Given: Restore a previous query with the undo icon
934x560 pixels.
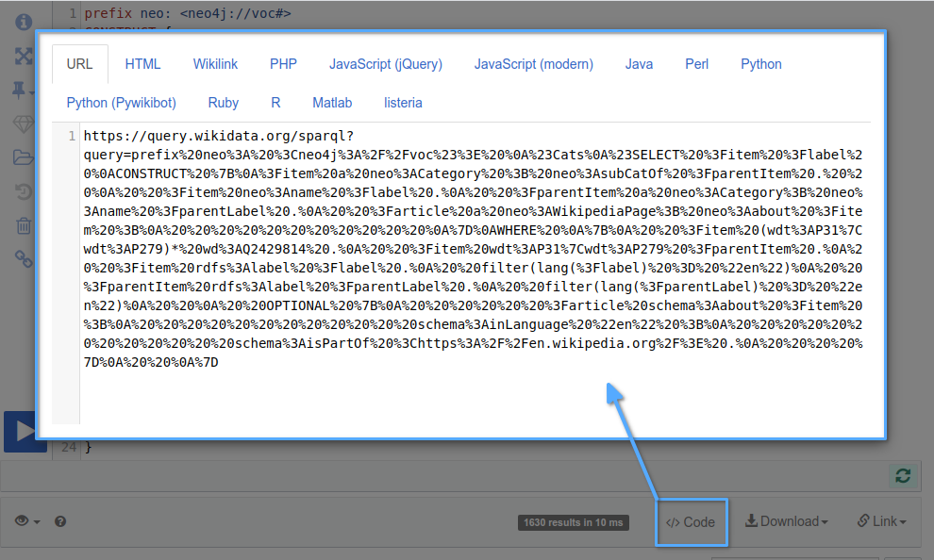Looking at the screenshot, I should [x=24, y=191].
